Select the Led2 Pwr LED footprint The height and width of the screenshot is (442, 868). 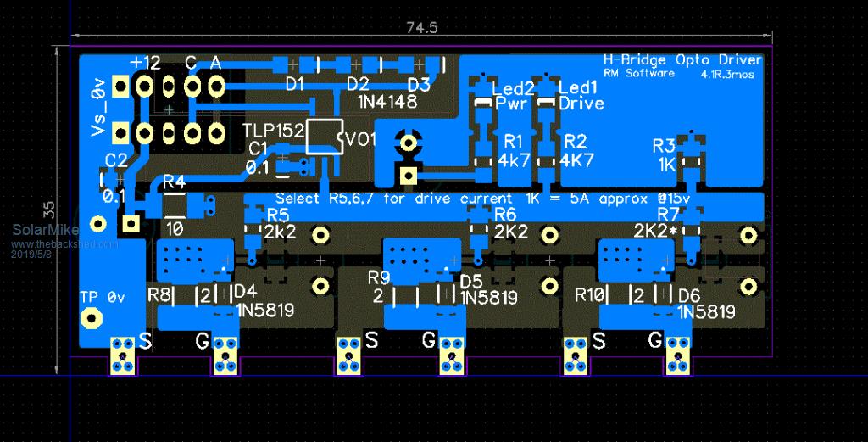pyautogui.click(x=482, y=103)
